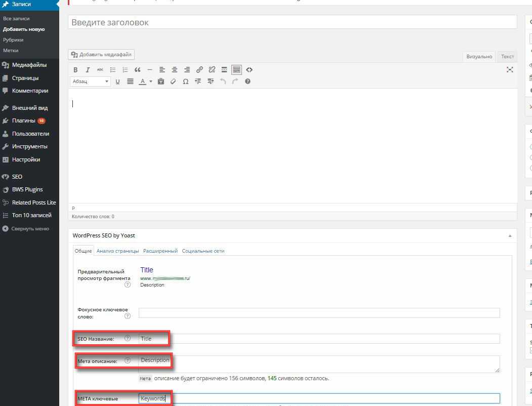Insert a blockquote in the editor
This screenshot has height=406, width=532.
(x=137, y=70)
